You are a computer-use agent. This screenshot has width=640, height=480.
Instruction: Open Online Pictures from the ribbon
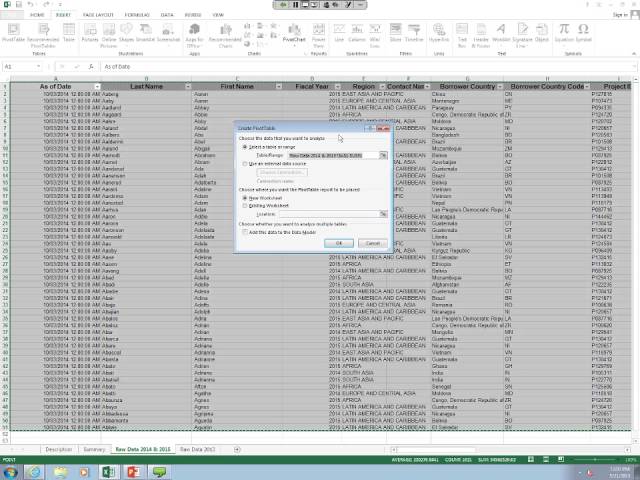point(109,34)
